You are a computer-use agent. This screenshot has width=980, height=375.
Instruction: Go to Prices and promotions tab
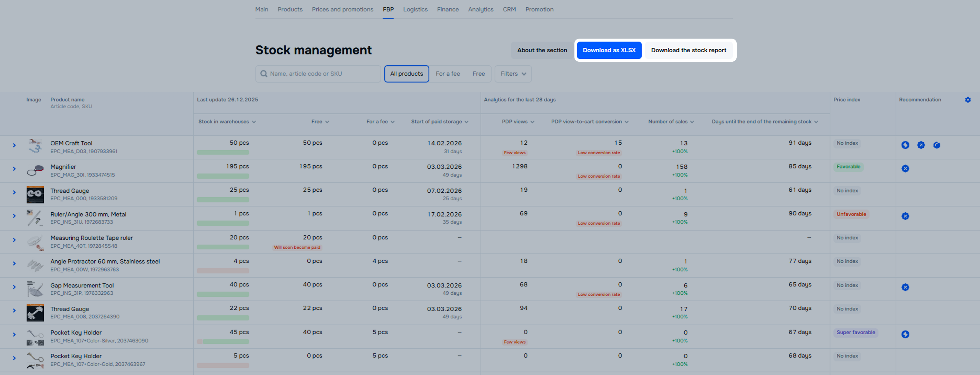pos(342,9)
